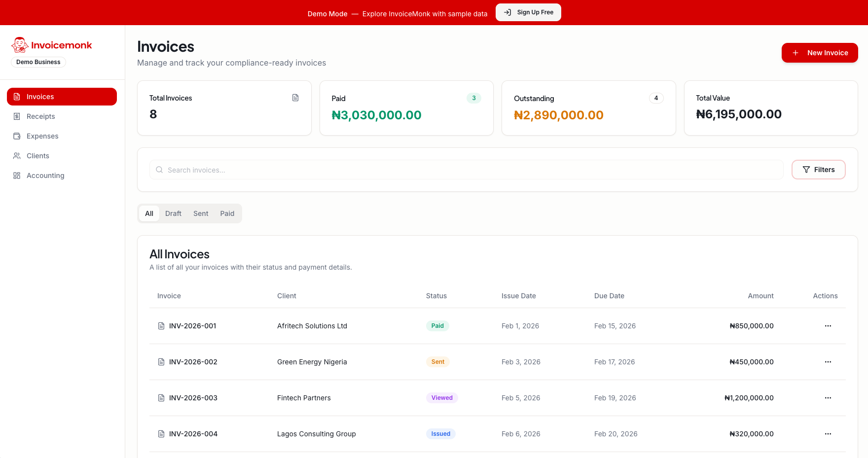Open actions menu for INV-2026-003
Image resolution: width=868 pixels, height=458 pixels.
(x=828, y=398)
